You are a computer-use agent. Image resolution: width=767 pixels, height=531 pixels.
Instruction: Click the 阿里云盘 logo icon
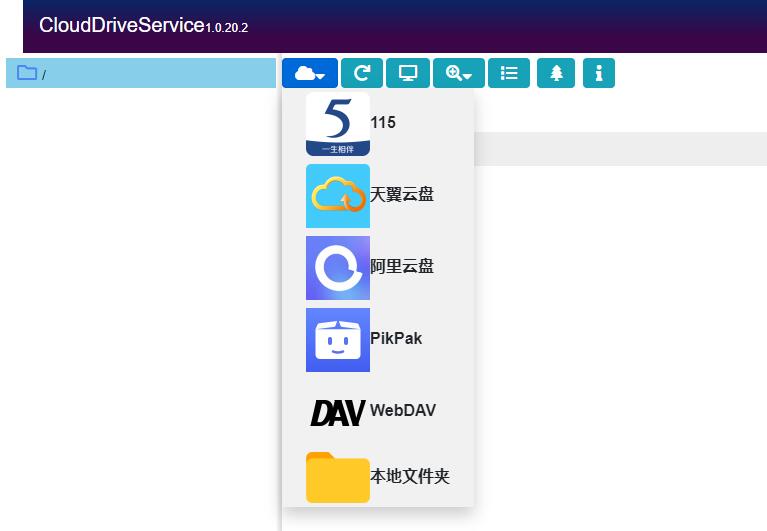coord(337,268)
